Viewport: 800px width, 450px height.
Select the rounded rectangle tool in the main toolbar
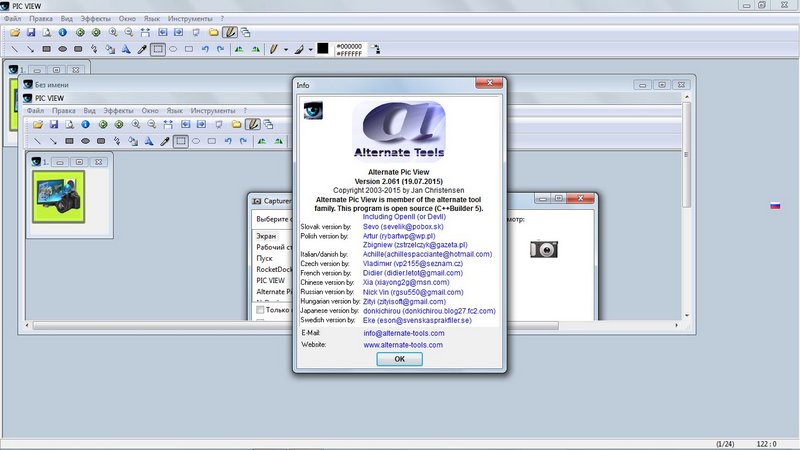[x=78, y=49]
